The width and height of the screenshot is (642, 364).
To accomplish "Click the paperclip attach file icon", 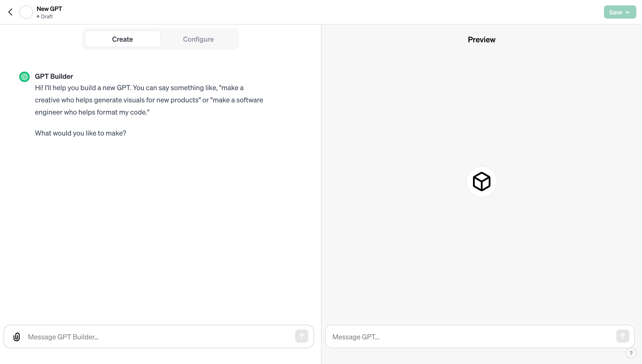I will point(17,337).
